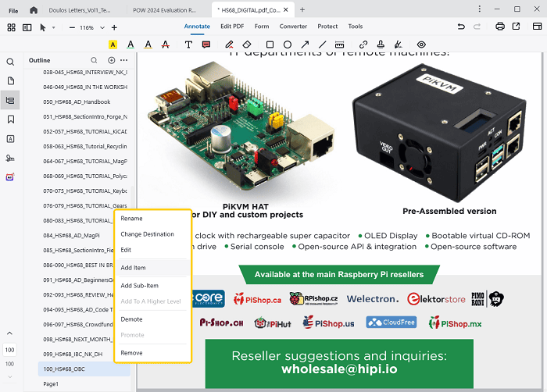Open the Protect tab
The width and height of the screenshot is (547, 392).
point(327,27)
